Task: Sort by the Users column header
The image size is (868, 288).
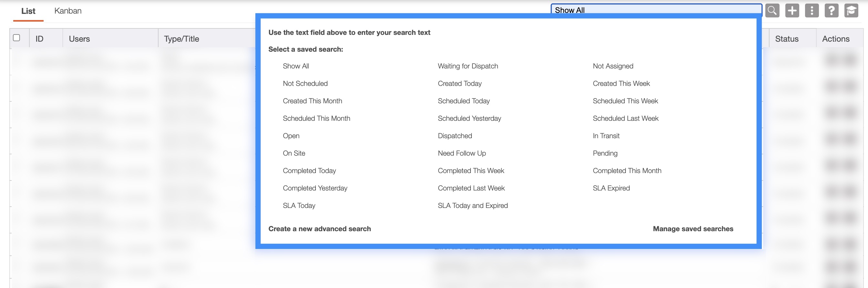Action: [x=79, y=39]
